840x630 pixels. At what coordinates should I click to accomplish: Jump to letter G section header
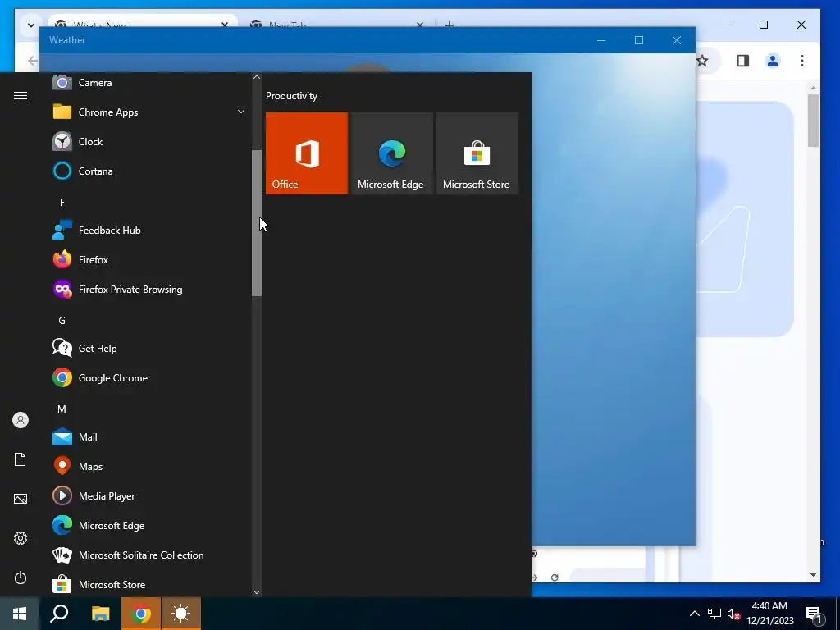62,321
